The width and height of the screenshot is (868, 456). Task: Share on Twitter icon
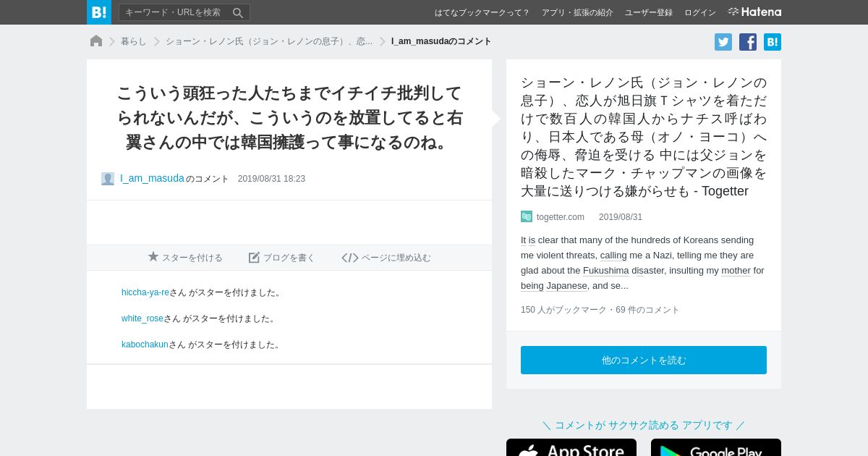pos(723,42)
